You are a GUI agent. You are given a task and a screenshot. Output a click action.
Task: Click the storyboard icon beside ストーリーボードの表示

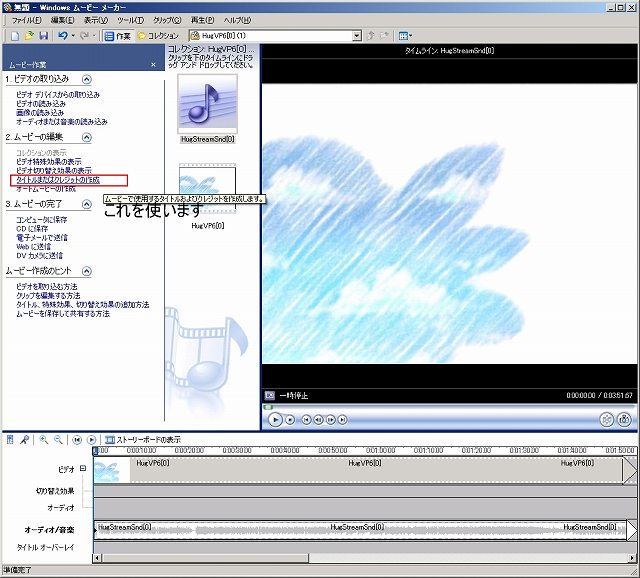pos(109,440)
